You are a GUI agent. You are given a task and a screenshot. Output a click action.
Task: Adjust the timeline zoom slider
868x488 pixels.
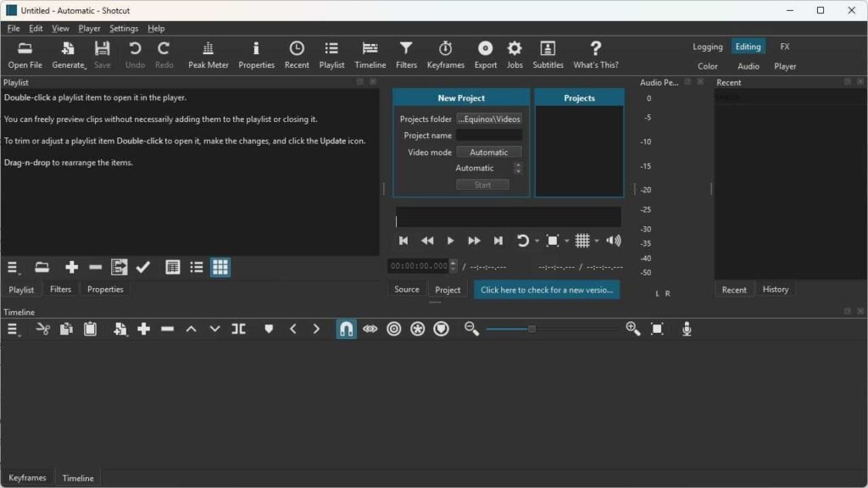(532, 329)
